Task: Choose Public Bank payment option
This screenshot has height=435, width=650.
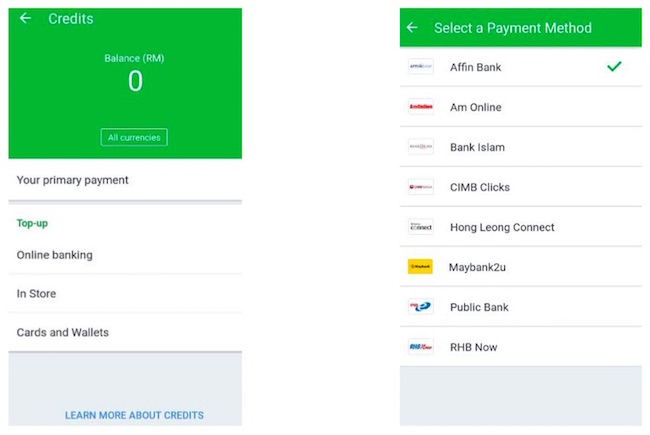Action: click(x=521, y=306)
